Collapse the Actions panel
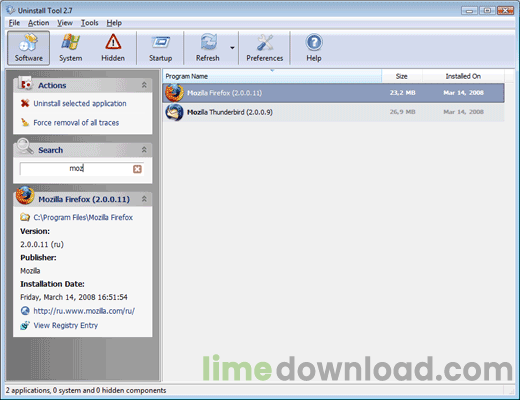The image size is (520, 400). (144, 85)
